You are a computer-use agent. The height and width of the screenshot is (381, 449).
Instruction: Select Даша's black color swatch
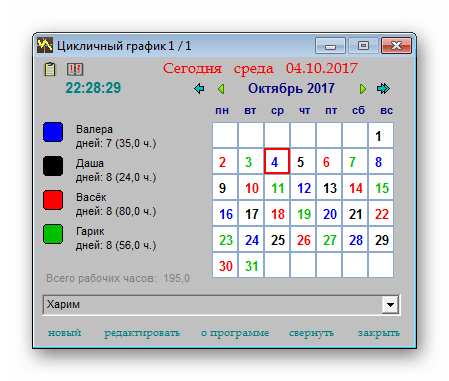click(x=53, y=166)
